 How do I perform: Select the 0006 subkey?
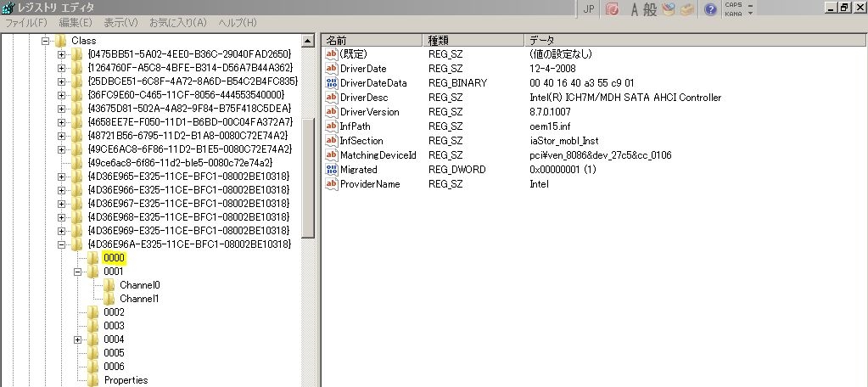114,366
